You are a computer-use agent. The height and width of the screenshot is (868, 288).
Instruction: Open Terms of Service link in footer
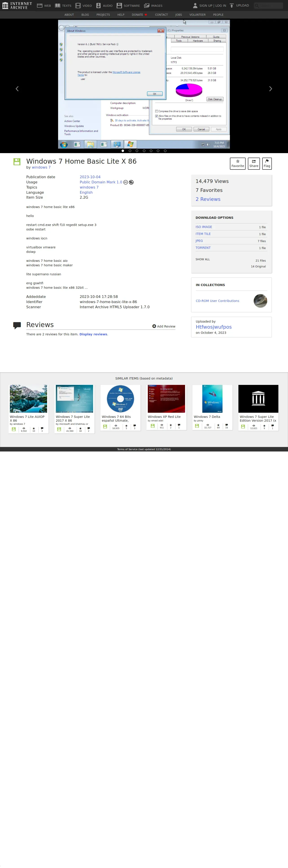point(144,449)
